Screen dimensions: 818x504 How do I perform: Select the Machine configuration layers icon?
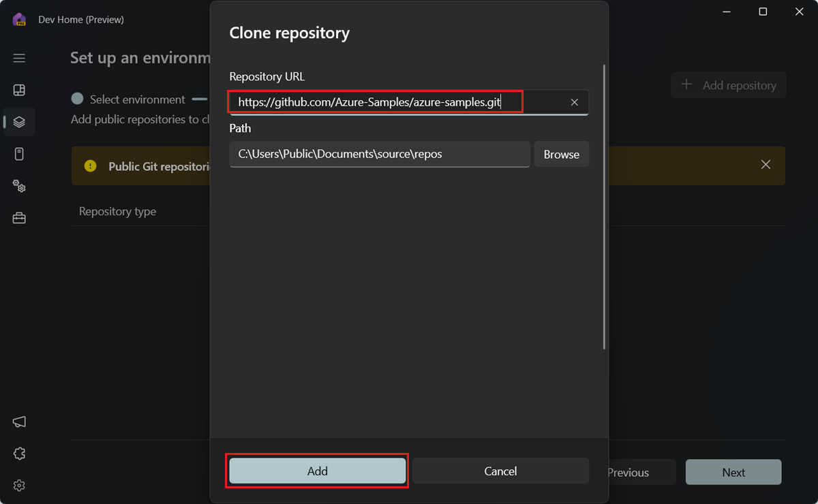pos(19,122)
